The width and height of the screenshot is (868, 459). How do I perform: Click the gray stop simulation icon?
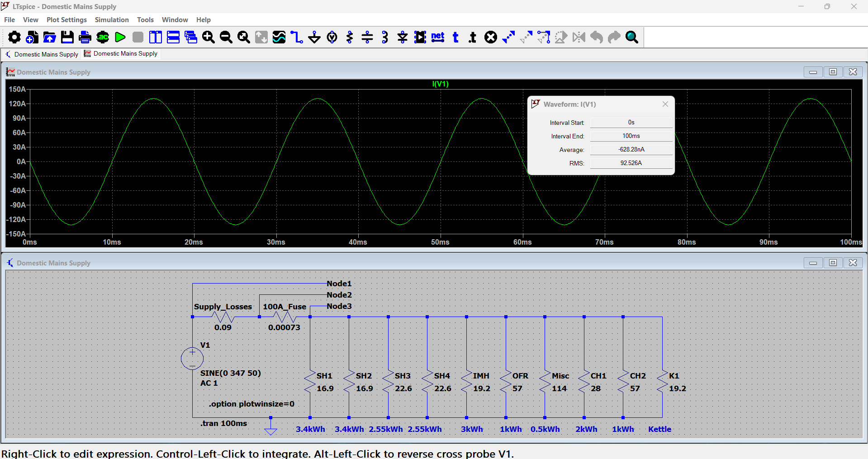(x=138, y=37)
